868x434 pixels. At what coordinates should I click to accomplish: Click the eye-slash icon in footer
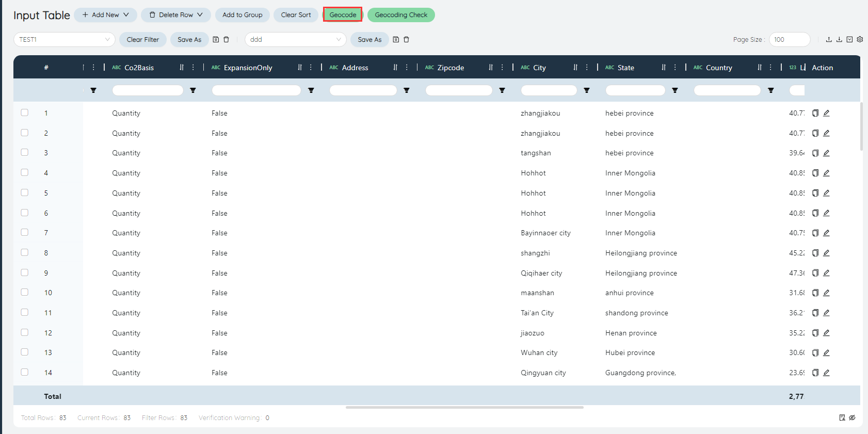852,417
